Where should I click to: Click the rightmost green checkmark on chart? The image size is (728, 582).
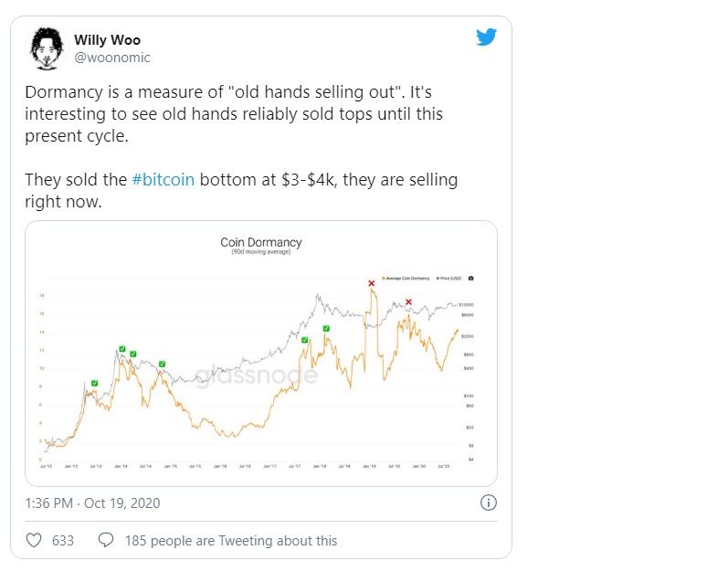326,328
